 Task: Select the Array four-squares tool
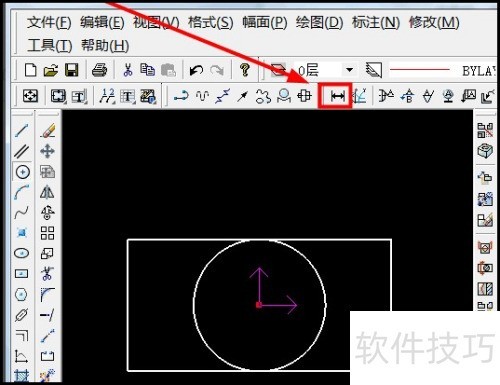[x=47, y=233]
